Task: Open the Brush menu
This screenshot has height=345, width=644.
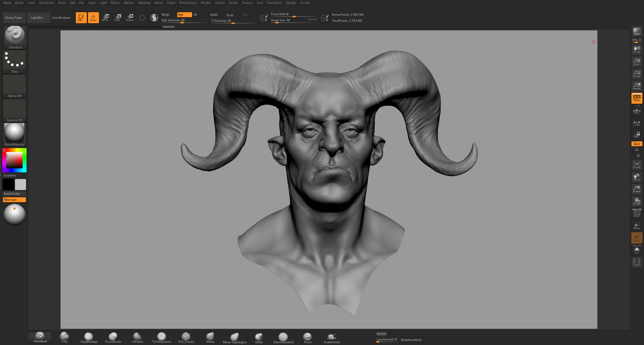Action: [19, 3]
